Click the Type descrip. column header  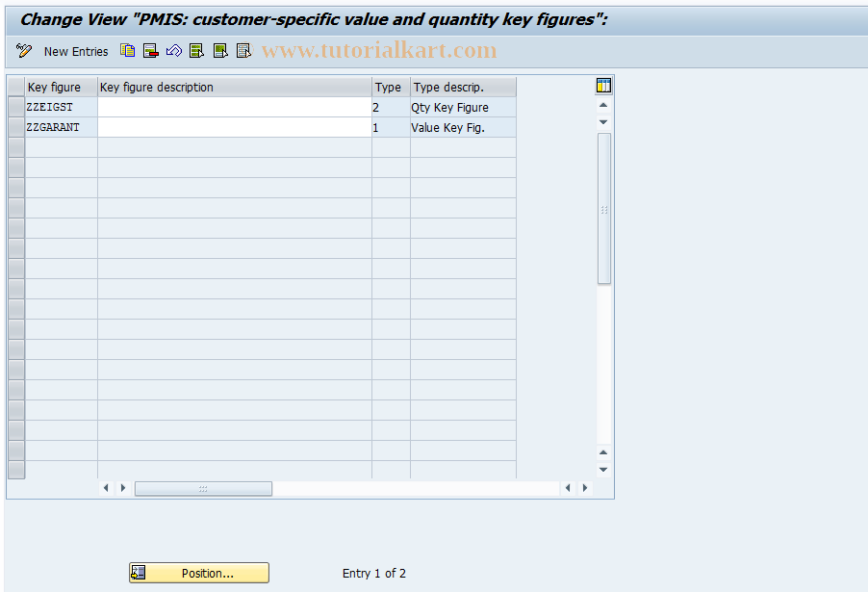(x=463, y=87)
